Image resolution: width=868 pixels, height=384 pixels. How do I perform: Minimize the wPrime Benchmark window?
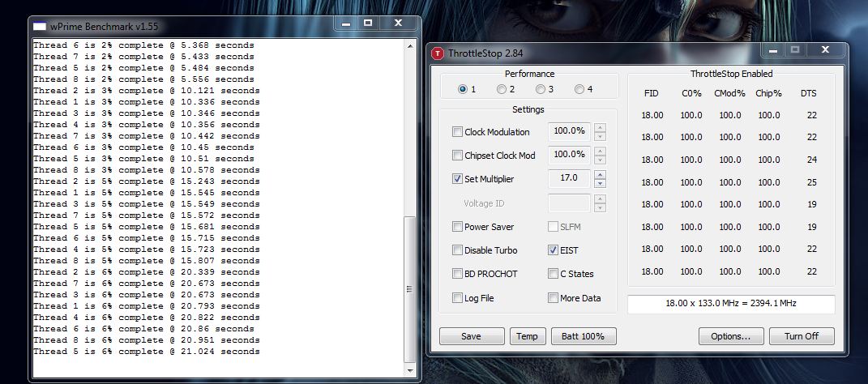346,23
